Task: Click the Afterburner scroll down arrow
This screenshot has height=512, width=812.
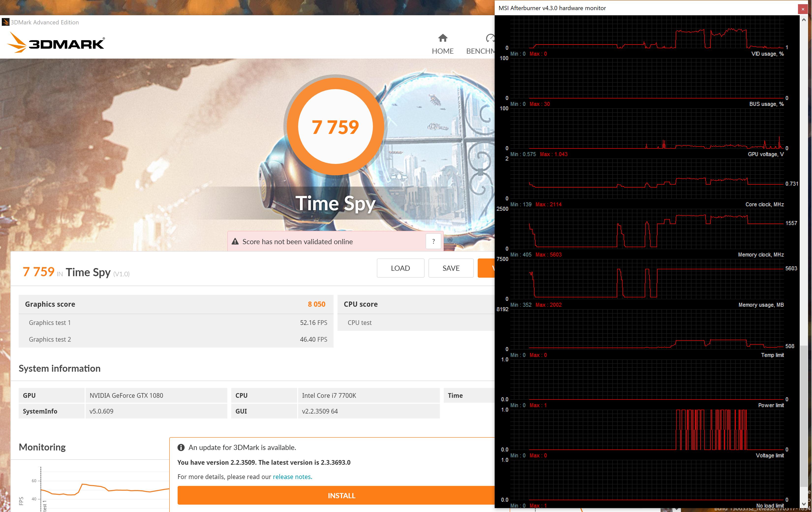Action: coord(804,504)
